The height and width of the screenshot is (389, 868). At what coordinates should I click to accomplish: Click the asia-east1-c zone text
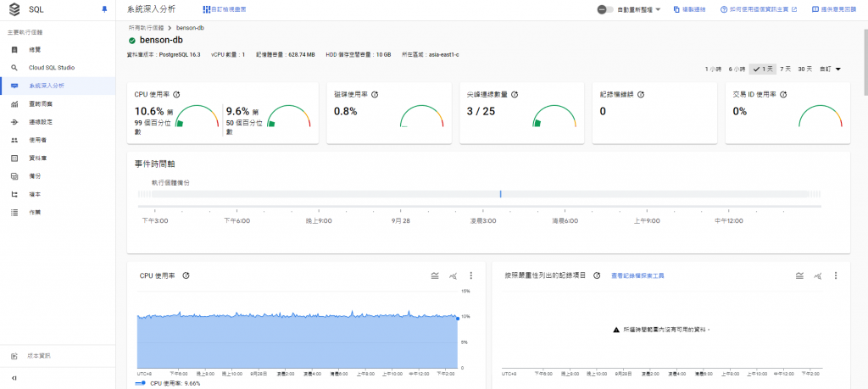coord(442,55)
